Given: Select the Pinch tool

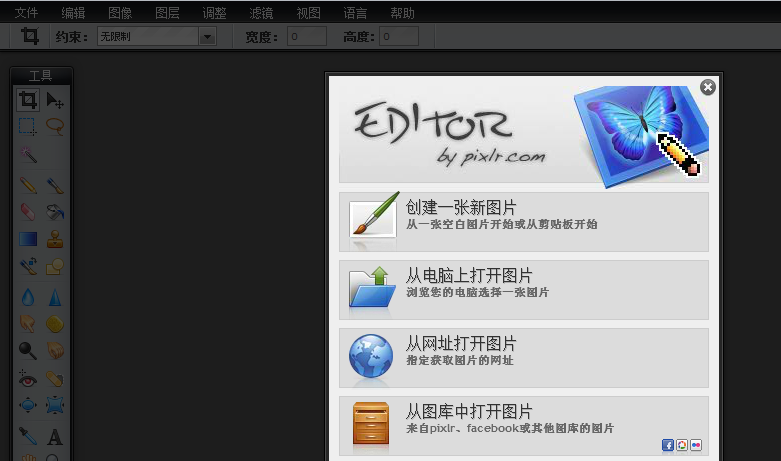Looking at the screenshot, I should point(55,405).
